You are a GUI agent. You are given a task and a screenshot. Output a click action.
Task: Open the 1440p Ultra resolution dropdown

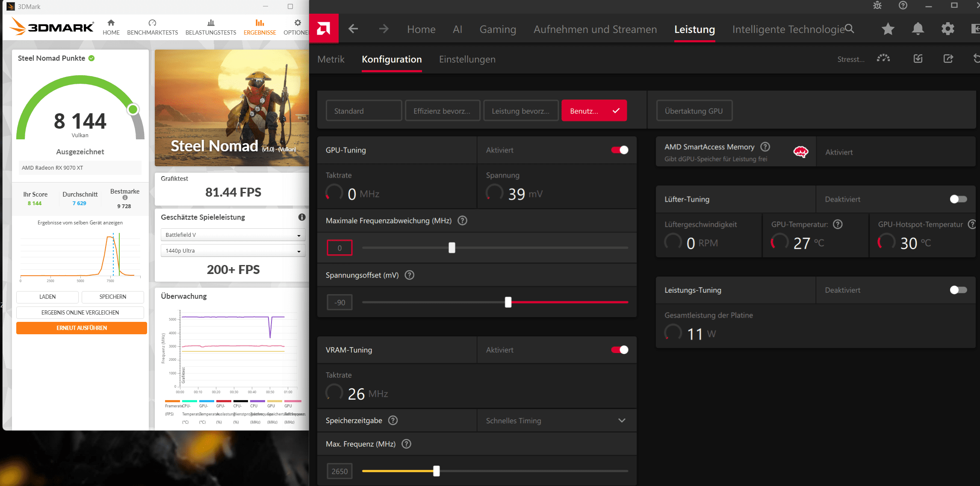tap(233, 250)
